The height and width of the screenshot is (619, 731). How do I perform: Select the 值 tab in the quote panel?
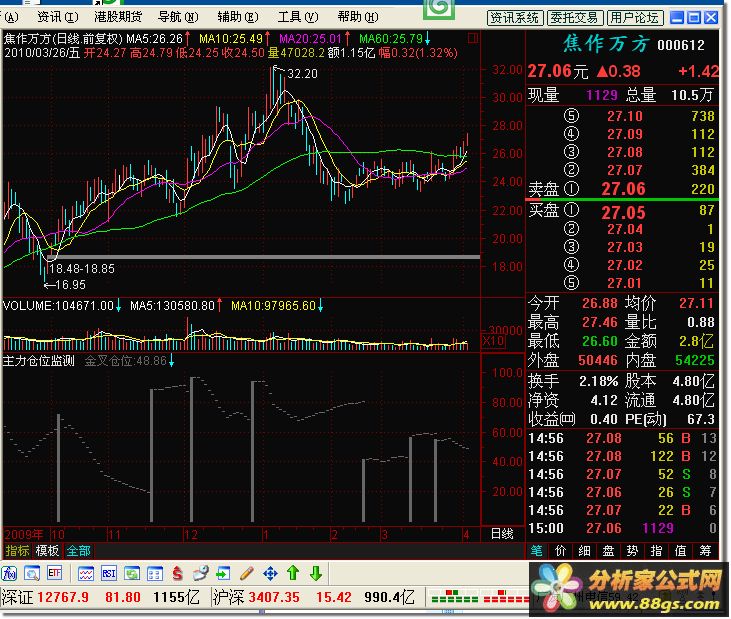point(681,551)
